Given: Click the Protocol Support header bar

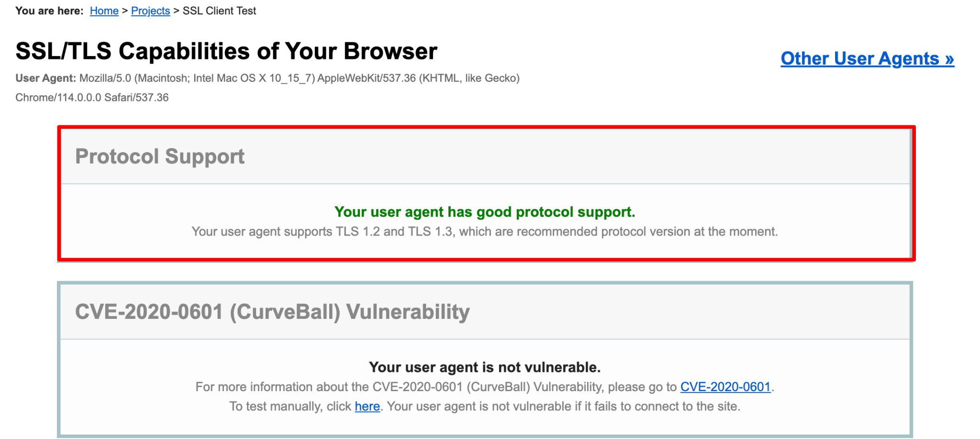Looking at the screenshot, I should click(486, 156).
